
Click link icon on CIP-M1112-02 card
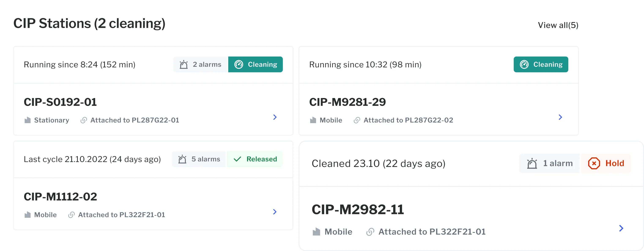[x=71, y=215]
